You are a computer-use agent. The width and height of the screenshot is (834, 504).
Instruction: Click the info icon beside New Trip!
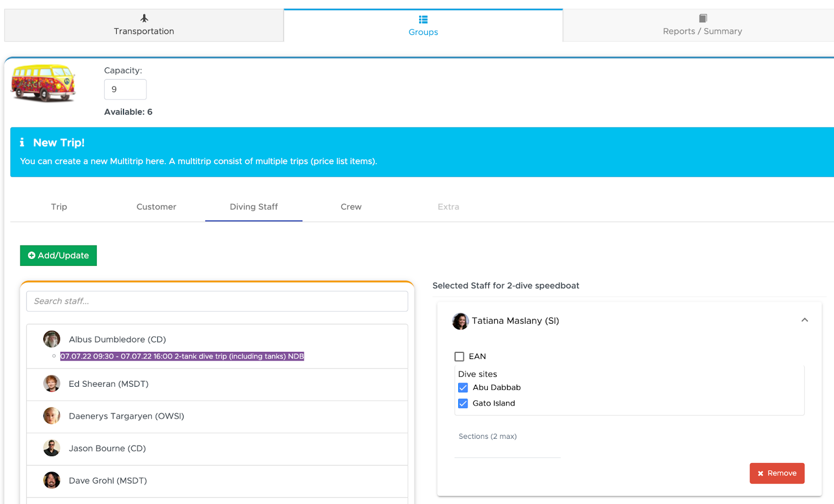[x=22, y=142]
